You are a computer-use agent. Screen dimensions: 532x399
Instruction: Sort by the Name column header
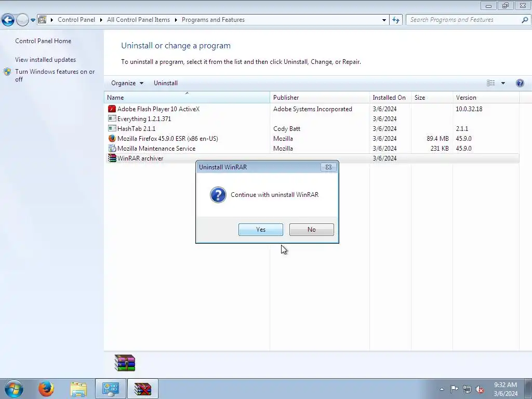pyautogui.click(x=187, y=97)
